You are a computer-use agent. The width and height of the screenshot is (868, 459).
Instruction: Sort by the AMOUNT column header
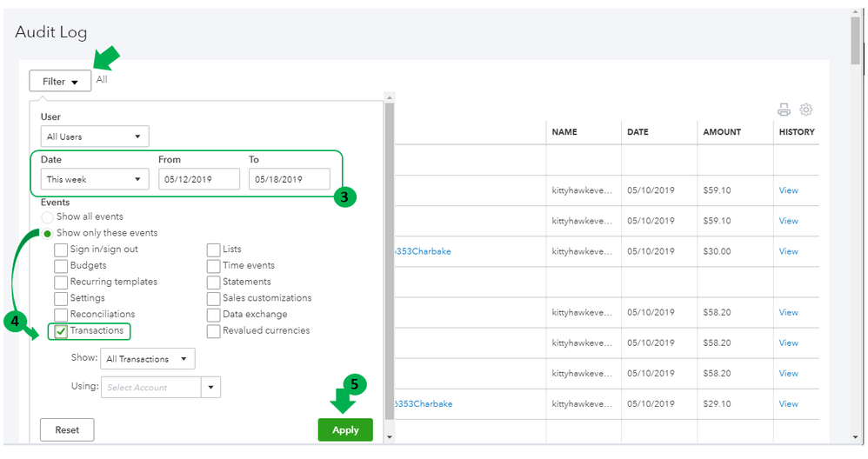(722, 131)
